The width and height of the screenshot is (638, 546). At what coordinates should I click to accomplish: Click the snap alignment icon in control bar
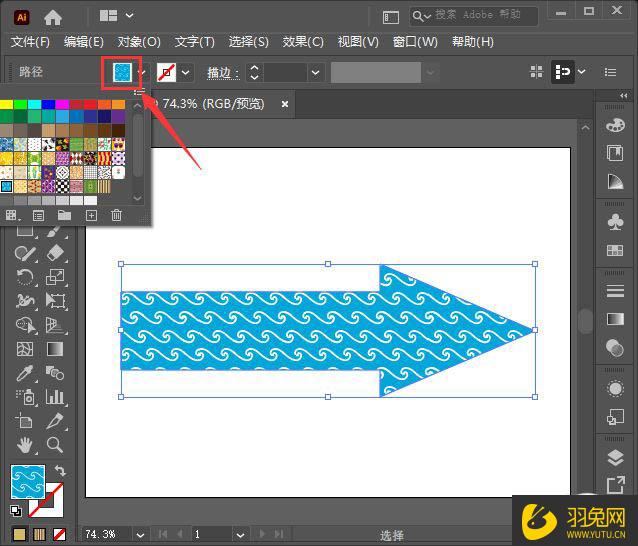pos(563,72)
